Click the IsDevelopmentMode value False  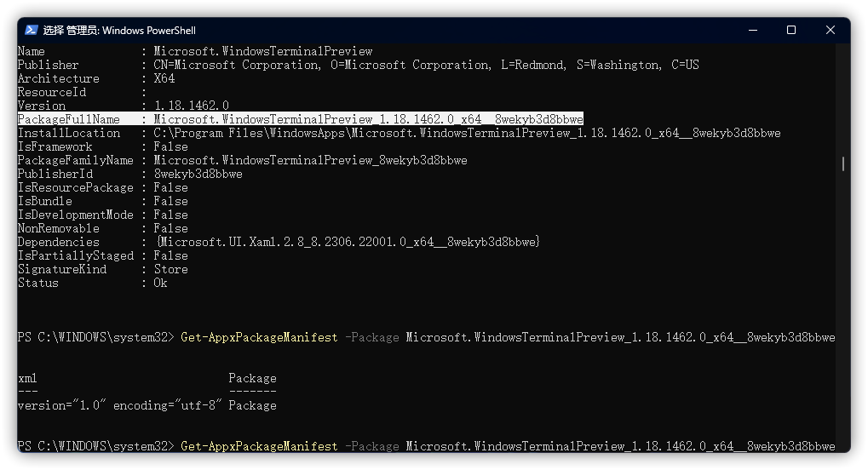(170, 215)
